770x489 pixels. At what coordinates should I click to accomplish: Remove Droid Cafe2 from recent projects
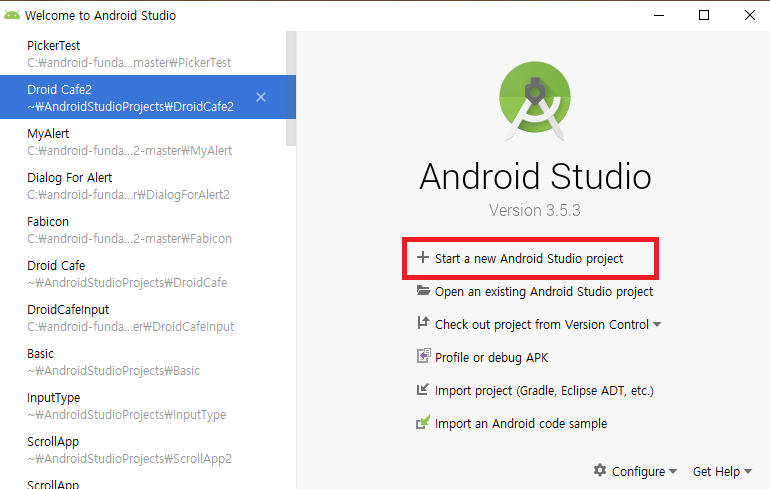click(261, 97)
